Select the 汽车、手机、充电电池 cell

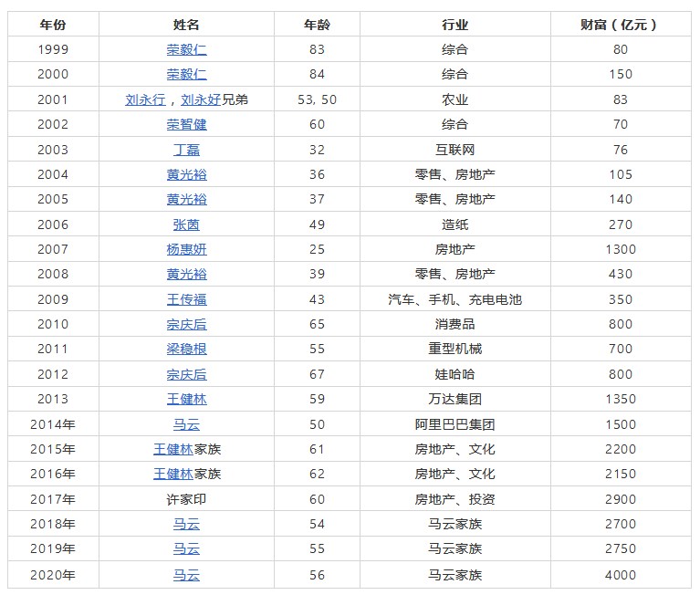(454, 299)
